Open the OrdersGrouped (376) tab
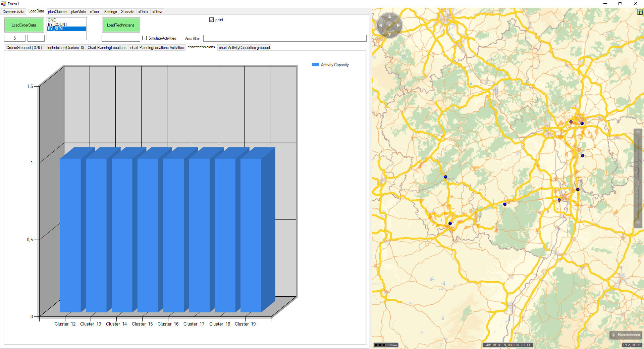 click(24, 48)
